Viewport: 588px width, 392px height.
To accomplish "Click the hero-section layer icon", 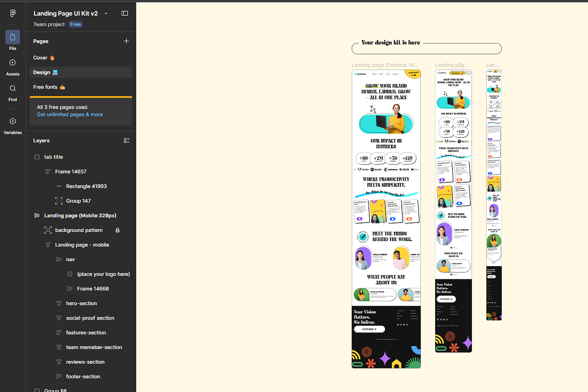I will pos(59,303).
